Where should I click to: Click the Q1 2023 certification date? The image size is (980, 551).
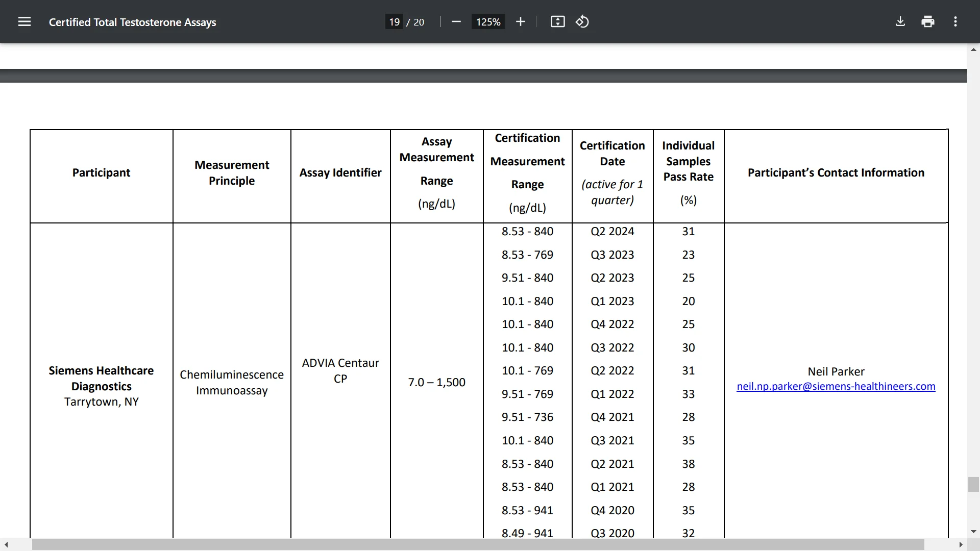click(612, 301)
